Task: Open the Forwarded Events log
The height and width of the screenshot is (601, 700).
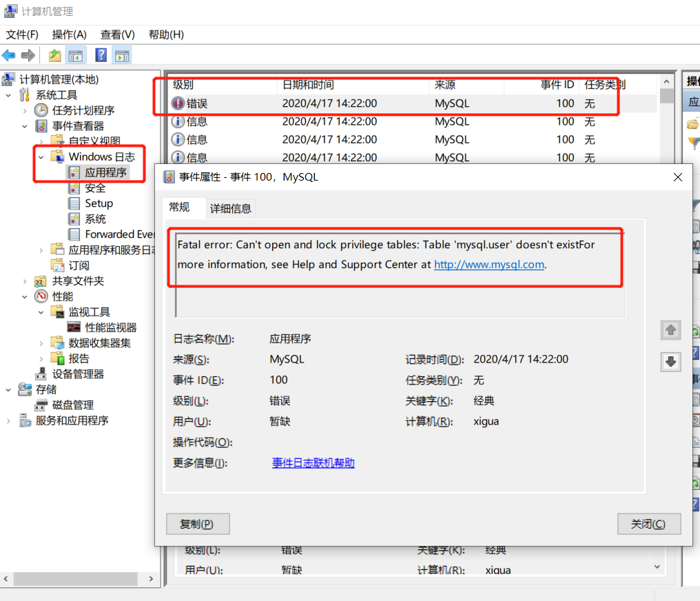Action: pos(119,234)
